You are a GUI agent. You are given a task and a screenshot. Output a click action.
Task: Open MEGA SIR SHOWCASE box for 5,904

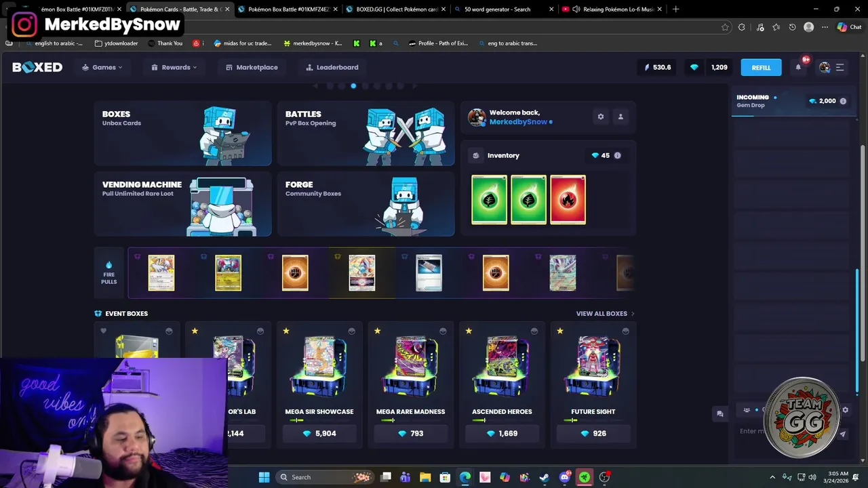click(319, 433)
